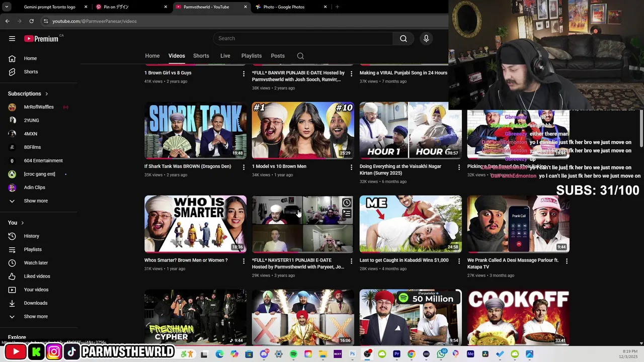Screen dimensions: 644x362
Task: Switch to the channel Playlists tab
Action: pos(252,56)
